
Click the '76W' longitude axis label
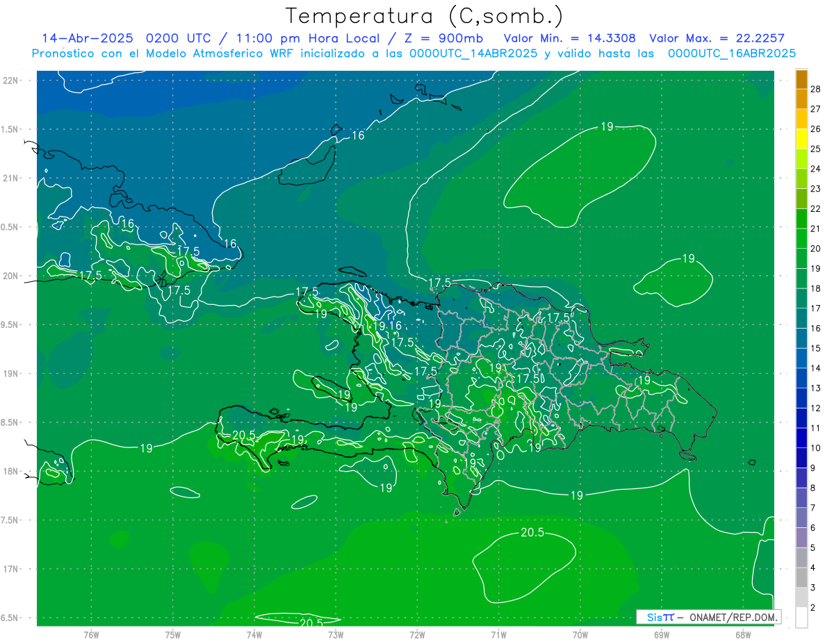click(x=91, y=634)
